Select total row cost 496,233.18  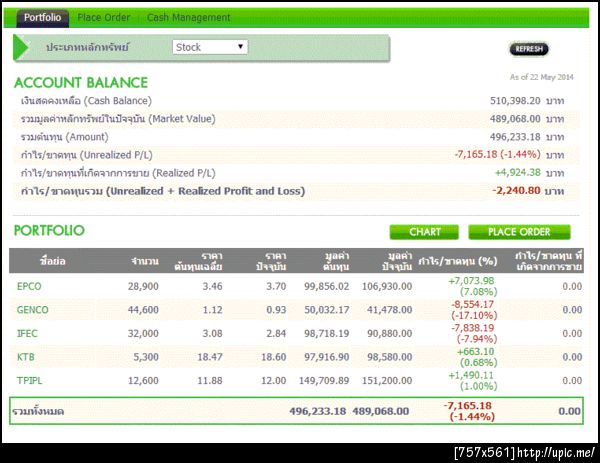click(x=318, y=411)
